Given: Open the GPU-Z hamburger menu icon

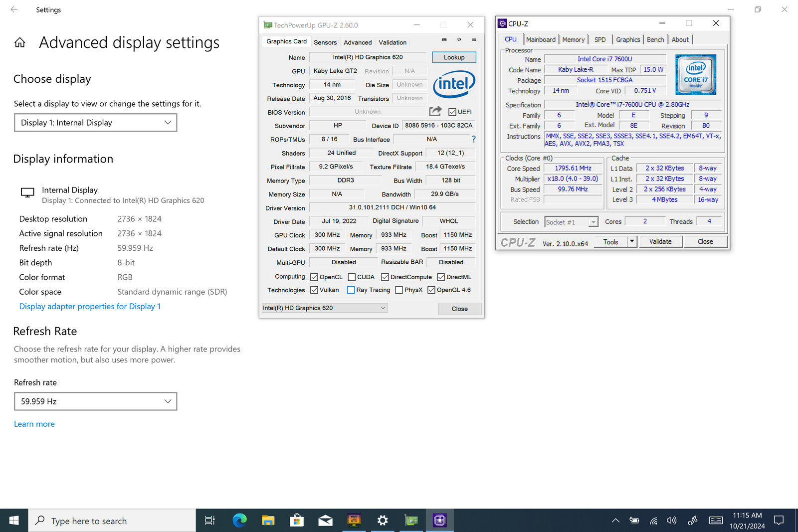Looking at the screenshot, I should pos(474,39).
